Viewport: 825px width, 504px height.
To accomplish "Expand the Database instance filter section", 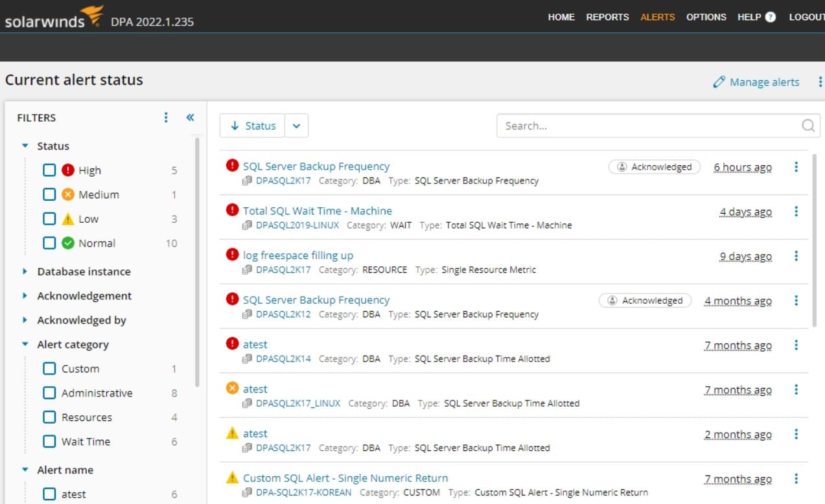I will [x=25, y=271].
